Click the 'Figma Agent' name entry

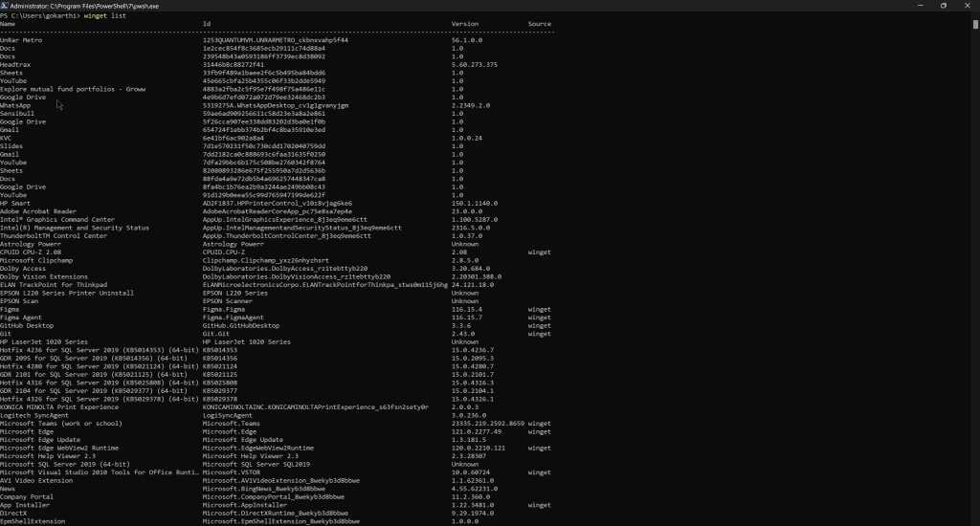21,317
